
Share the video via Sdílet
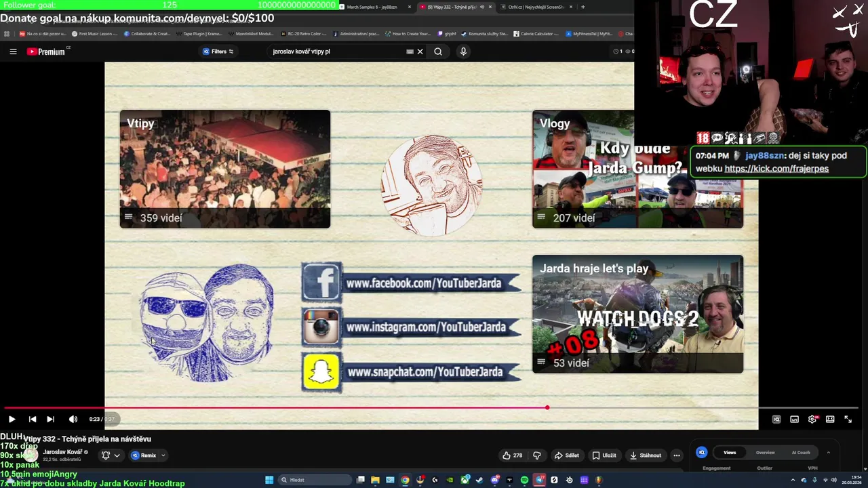point(567,455)
